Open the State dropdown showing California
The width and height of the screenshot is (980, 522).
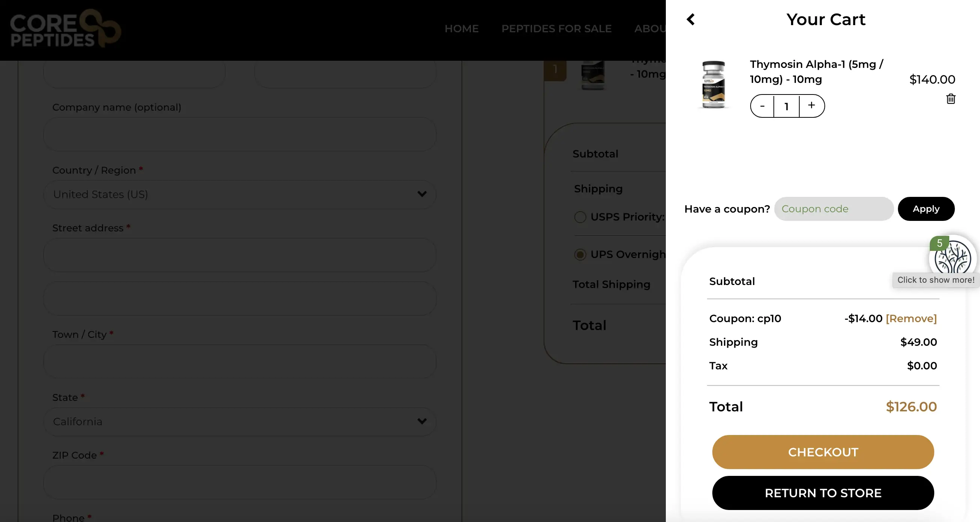[x=240, y=421]
